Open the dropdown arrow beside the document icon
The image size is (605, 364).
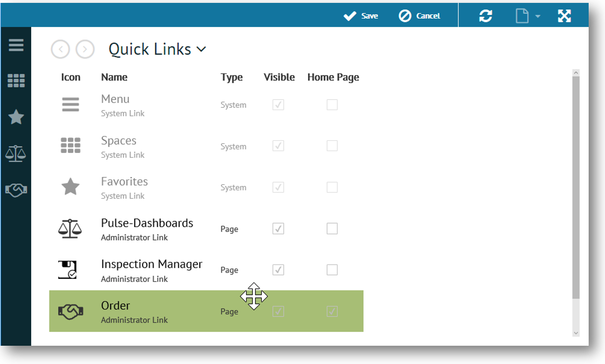[538, 16]
